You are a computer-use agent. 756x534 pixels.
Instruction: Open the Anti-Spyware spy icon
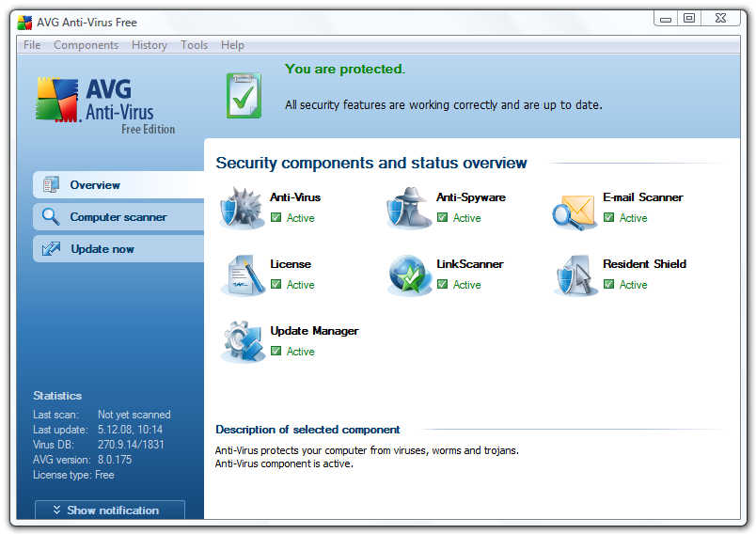[409, 208]
